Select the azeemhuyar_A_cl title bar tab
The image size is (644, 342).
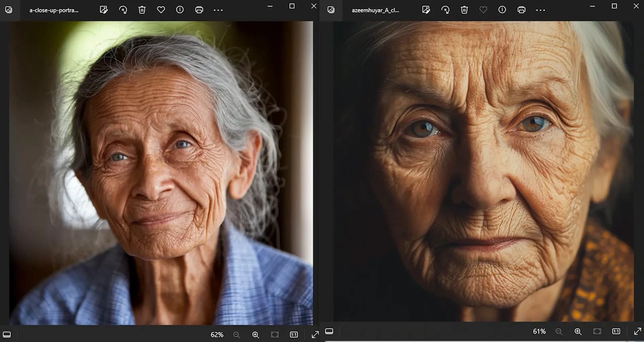coord(375,10)
